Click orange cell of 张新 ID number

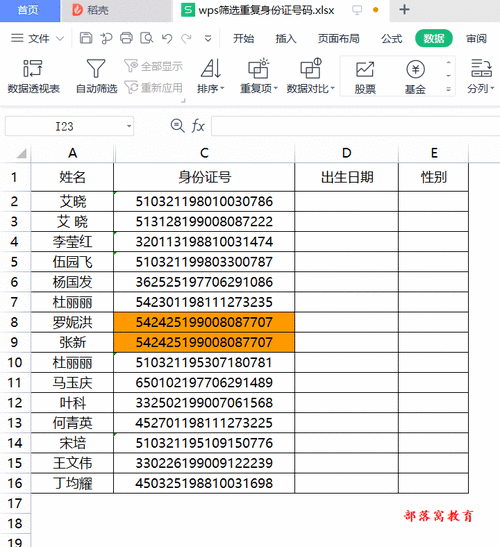[204, 342]
